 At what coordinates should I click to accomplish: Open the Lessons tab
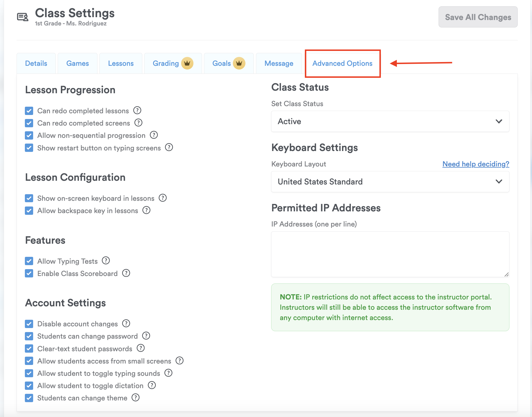121,63
